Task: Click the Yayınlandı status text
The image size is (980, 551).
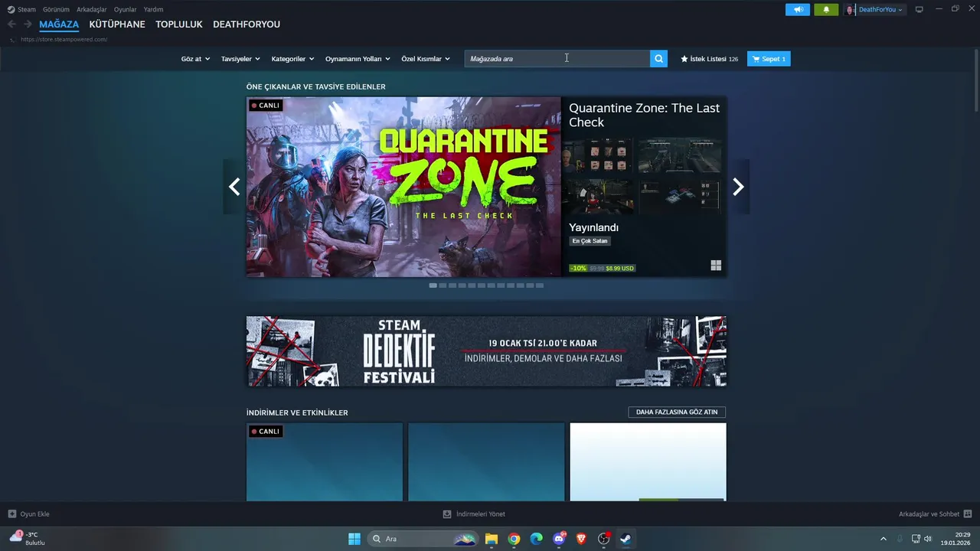Action: 593,227
